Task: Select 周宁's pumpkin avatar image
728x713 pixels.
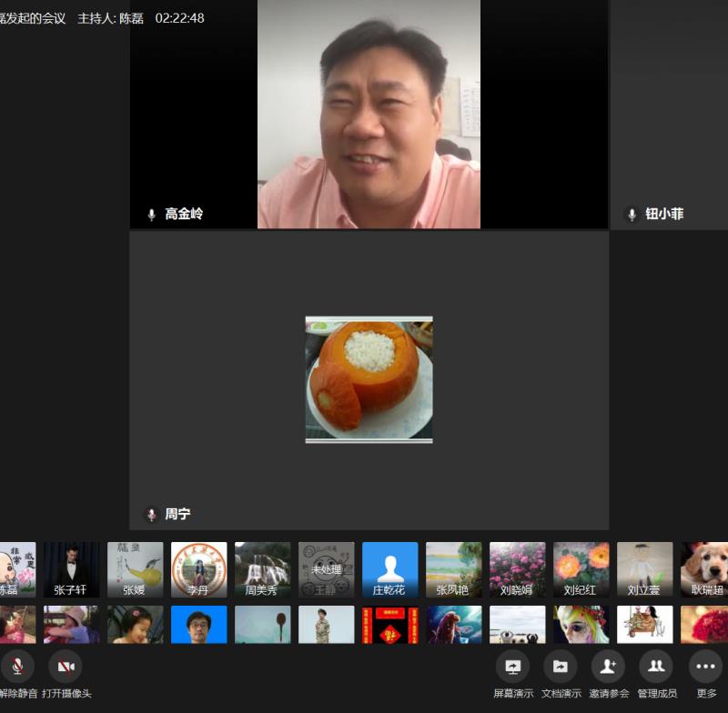Action: (x=369, y=379)
